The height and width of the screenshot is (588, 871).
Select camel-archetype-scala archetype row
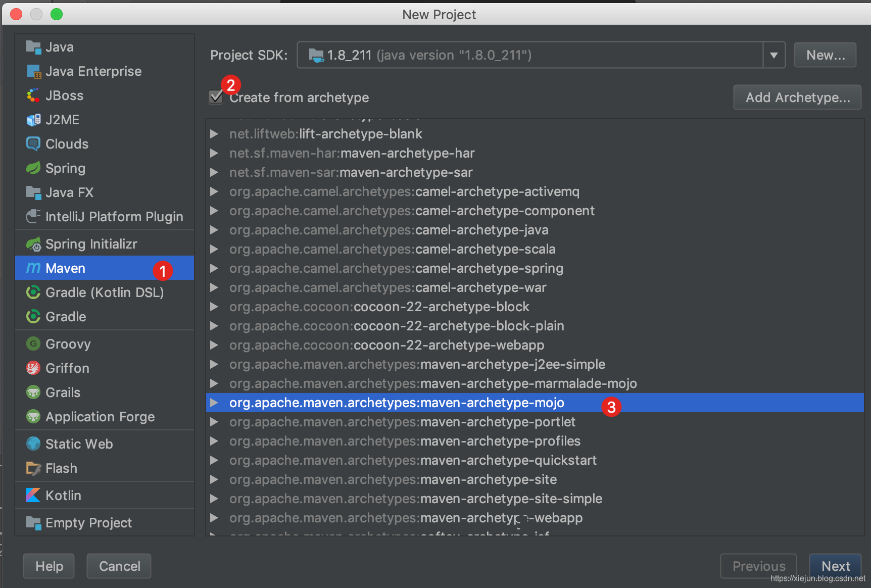(x=535, y=249)
